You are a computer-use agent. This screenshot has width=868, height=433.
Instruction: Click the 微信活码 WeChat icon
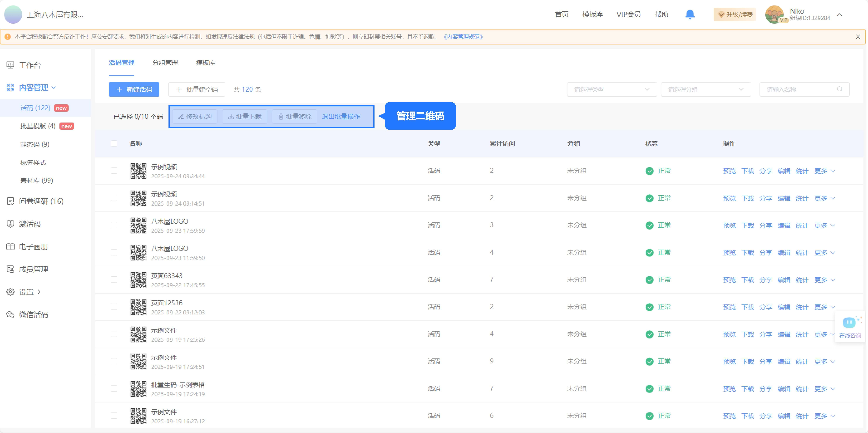click(10, 314)
